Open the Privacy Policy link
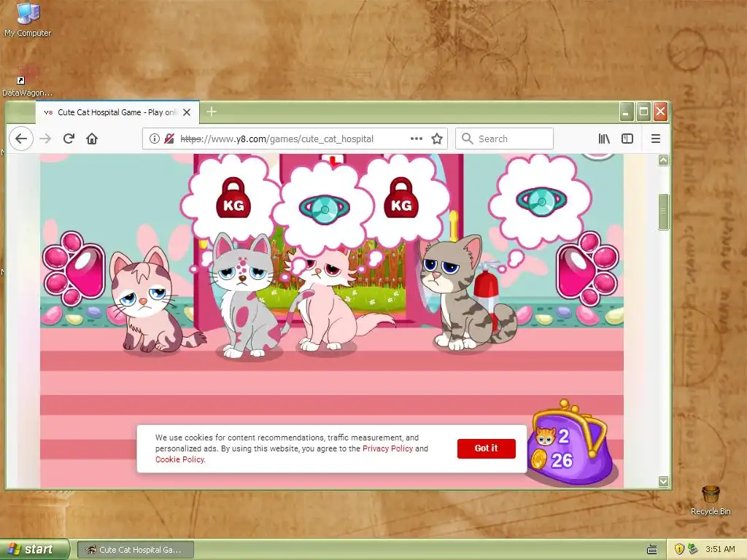The height and width of the screenshot is (560, 747). pos(387,448)
